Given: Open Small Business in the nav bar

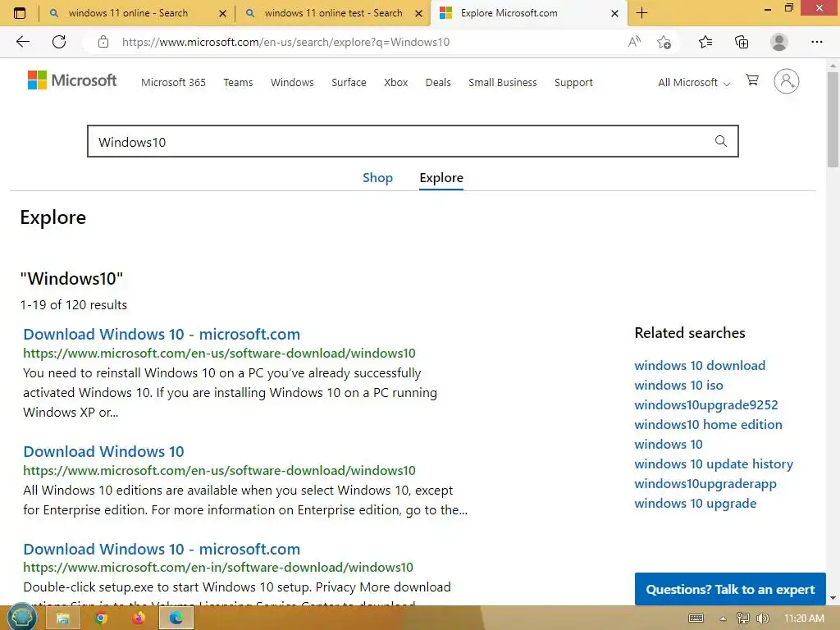Looking at the screenshot, I should click(503, 83).
